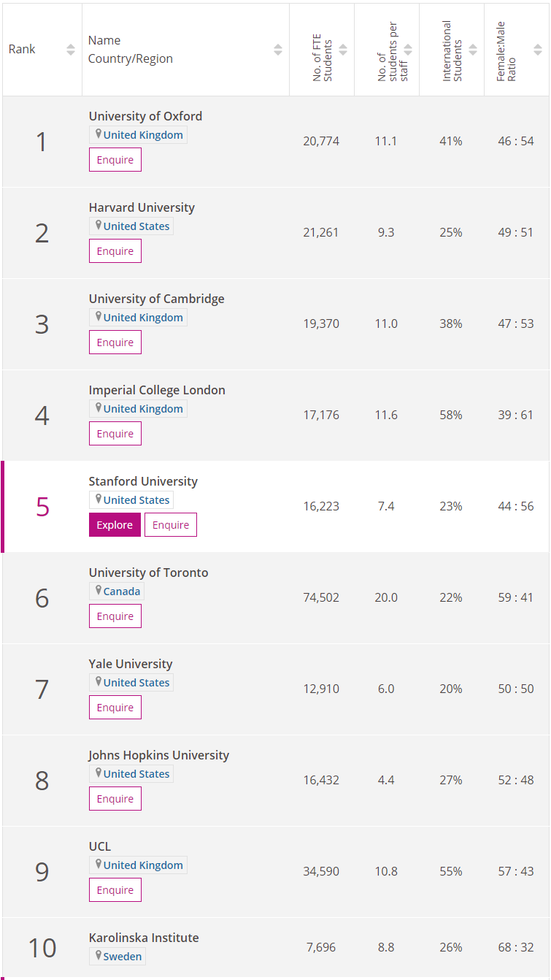Image resolution: width=551 pixels, height=980 pixels.
Task: Sort by International Students arrows
Action: (x=473, y=50)
